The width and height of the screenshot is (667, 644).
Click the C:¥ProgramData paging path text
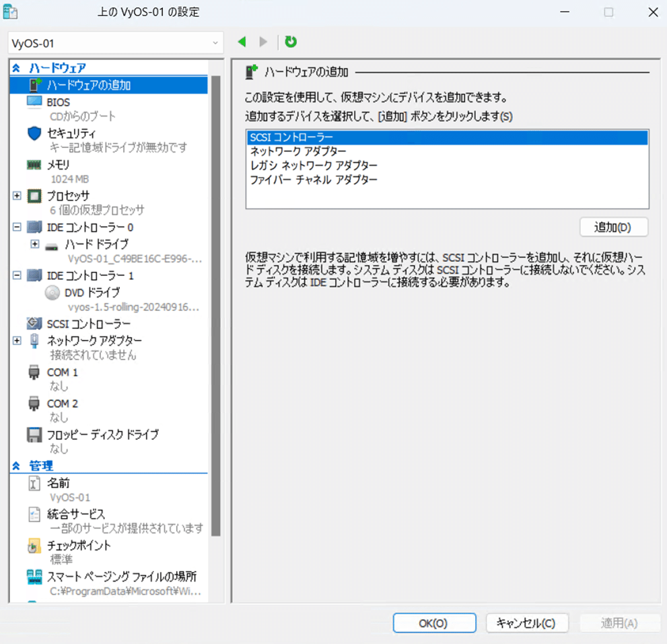(x=125, y=592)
